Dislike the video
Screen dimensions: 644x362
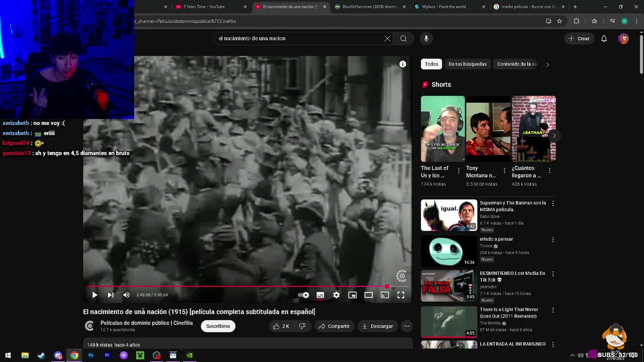coord(302,326)
